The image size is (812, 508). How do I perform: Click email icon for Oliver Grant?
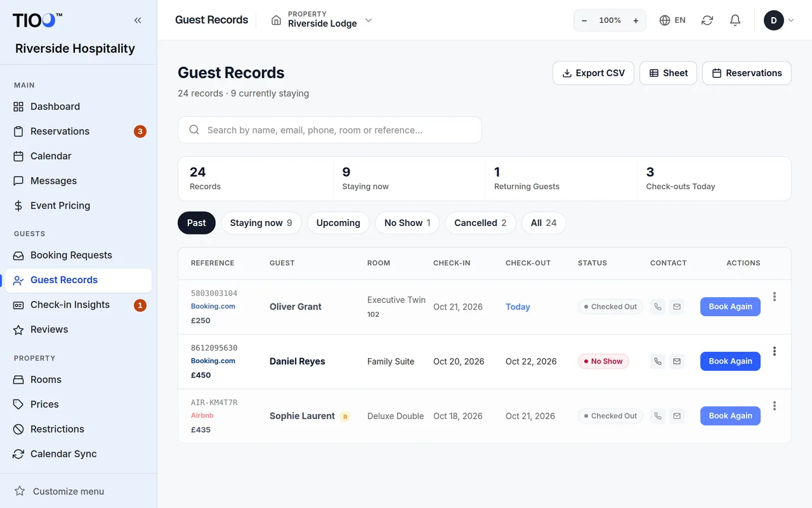(677, 307)
